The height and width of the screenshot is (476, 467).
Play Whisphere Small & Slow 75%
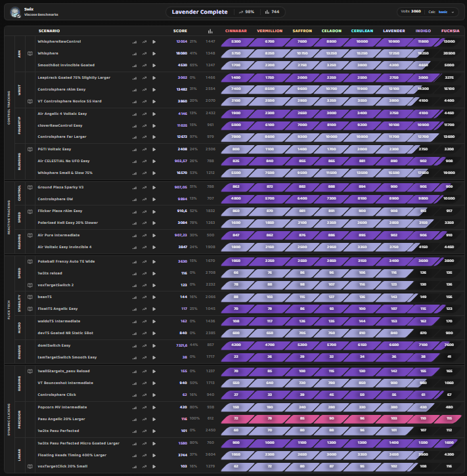point(154,173)
